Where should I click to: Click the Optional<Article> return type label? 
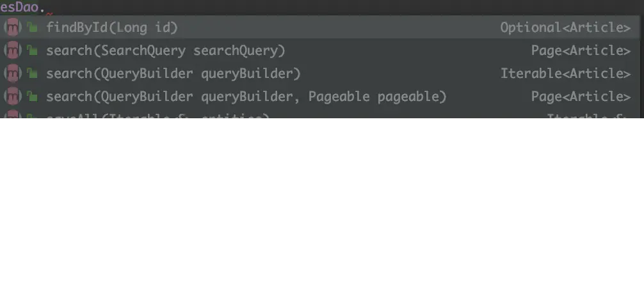point(565,27)
